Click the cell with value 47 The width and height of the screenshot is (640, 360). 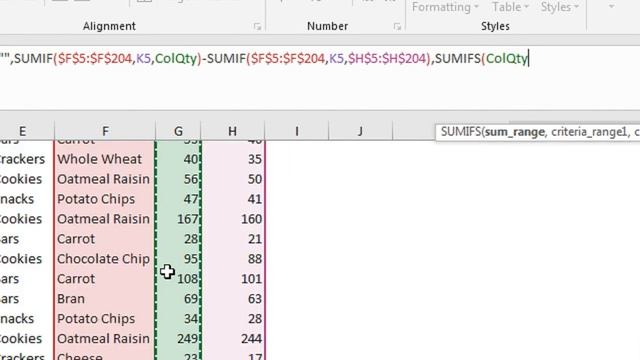[x=178, y=199]
